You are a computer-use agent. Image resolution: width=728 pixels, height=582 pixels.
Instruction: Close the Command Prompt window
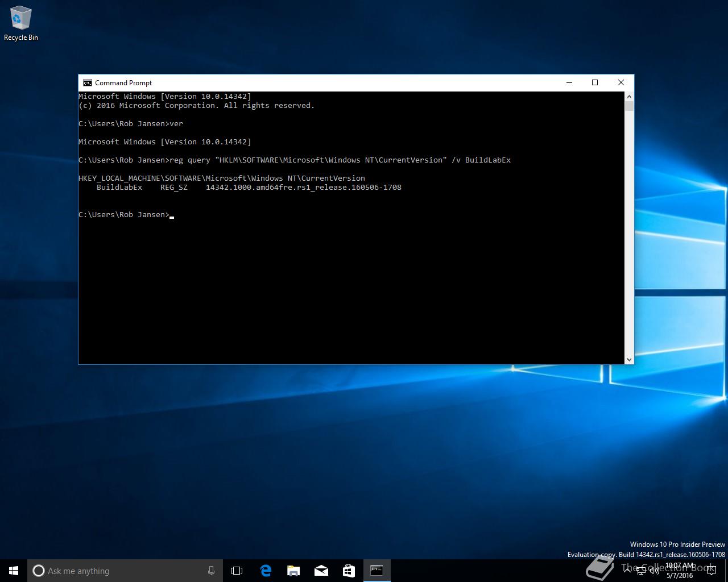(x=621, y=82)
